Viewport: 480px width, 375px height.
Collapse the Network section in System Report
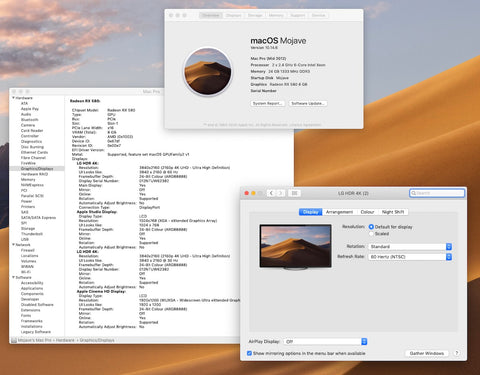pos(14,245)
